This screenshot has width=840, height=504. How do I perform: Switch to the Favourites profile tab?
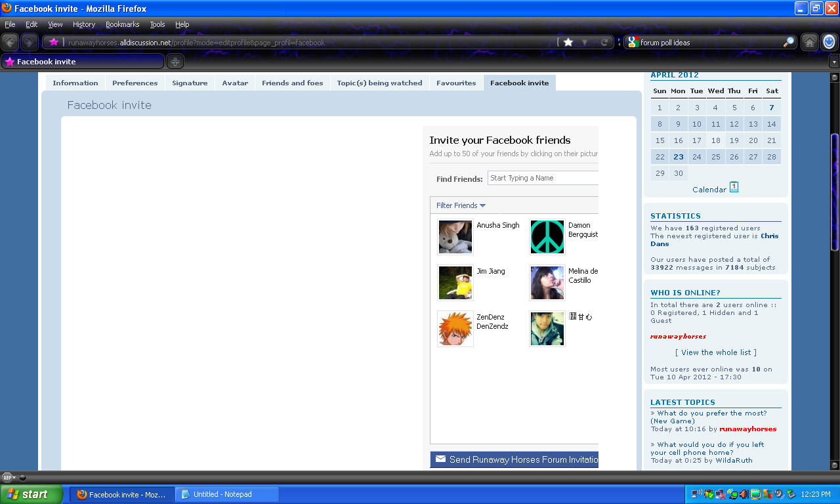coord(456,83)
